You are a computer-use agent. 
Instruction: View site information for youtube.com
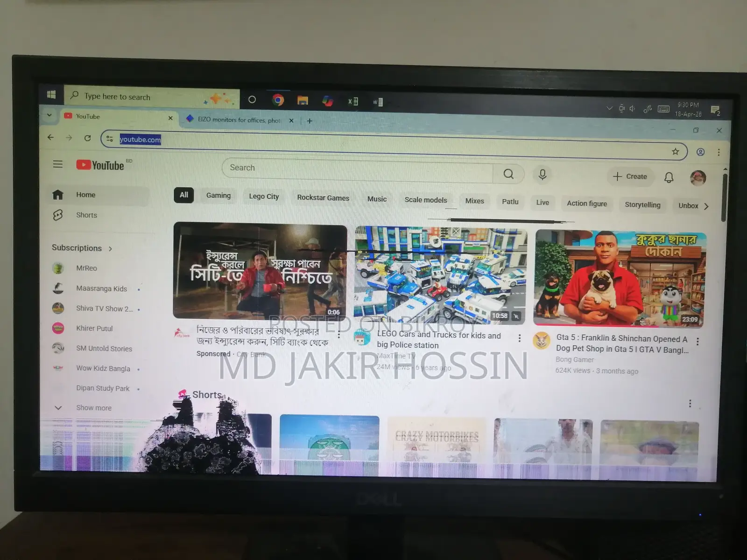point(110,139)
